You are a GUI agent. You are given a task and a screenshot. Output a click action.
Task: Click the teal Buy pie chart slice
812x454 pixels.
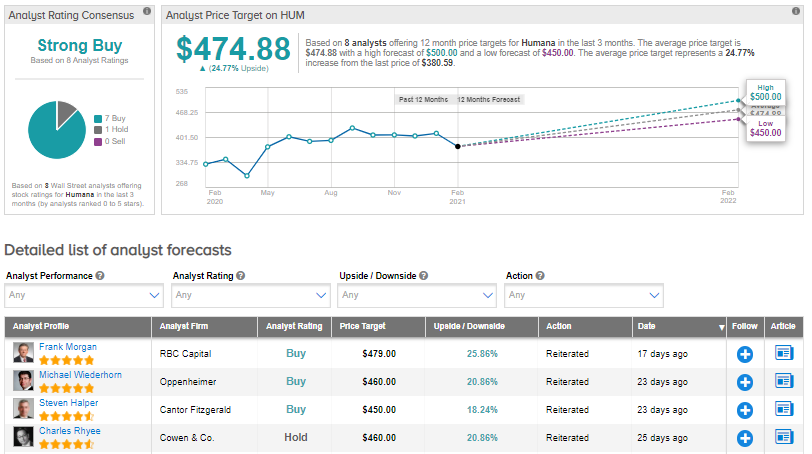click(x=52, y=137)
